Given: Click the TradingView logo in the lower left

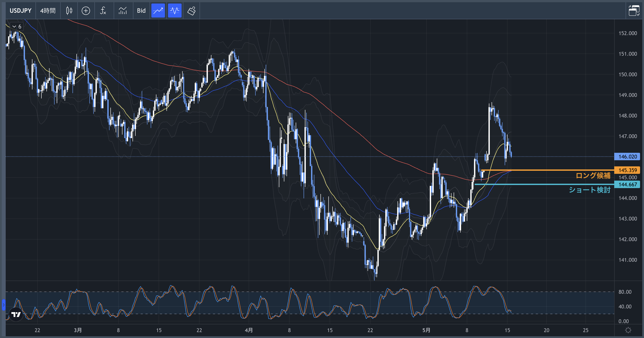Looking at the screenshot, I should point(16,314).
